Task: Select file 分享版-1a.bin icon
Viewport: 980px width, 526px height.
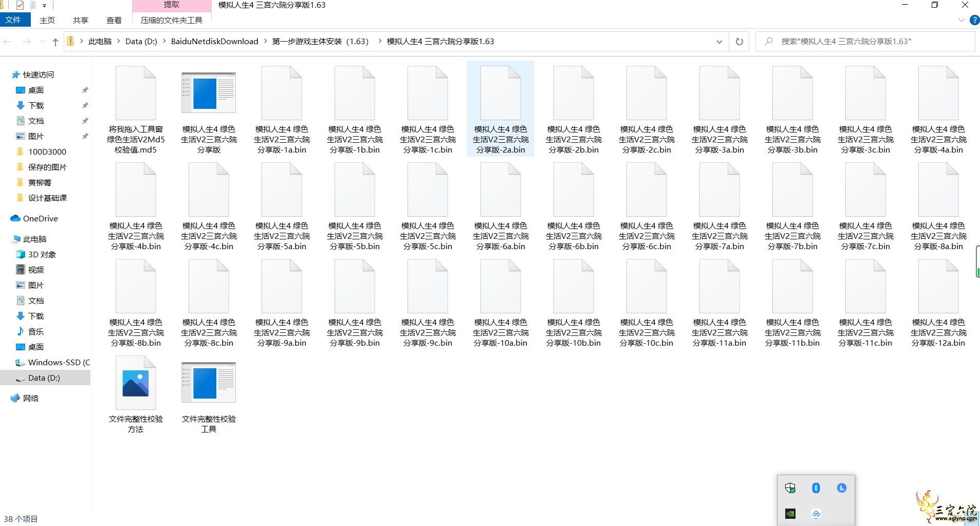Action: [282, 93]
